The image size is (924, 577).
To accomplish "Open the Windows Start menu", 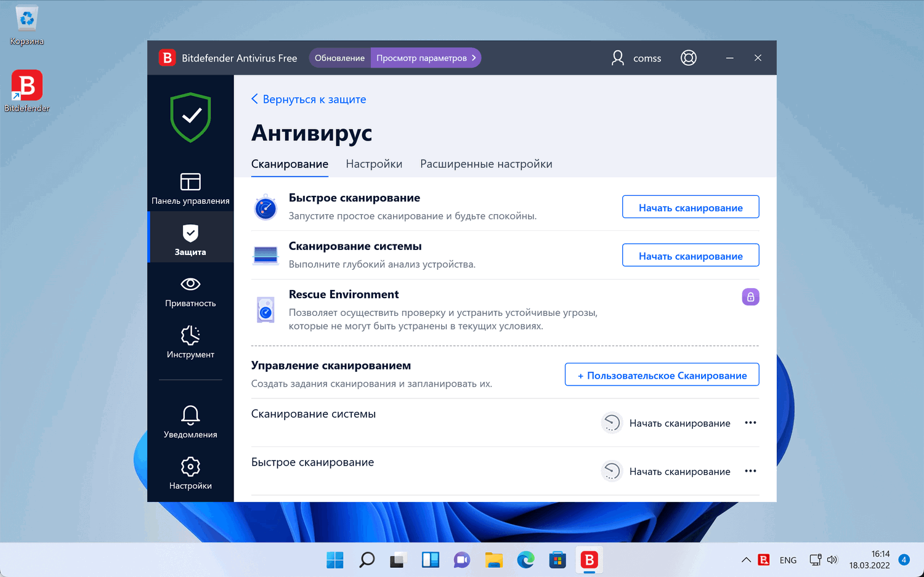I will pos(335,560).
